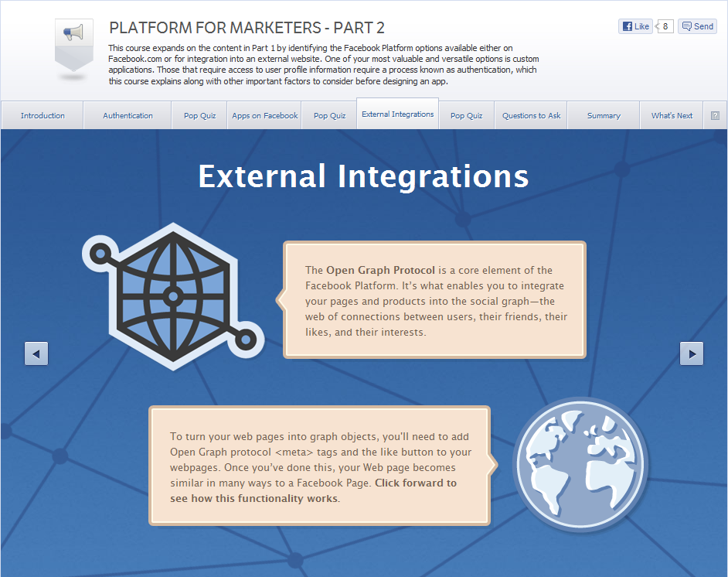The height and width of the screenshot is (577, 728).
Task: Click the white world globe illustration
Action: point(580,464)
